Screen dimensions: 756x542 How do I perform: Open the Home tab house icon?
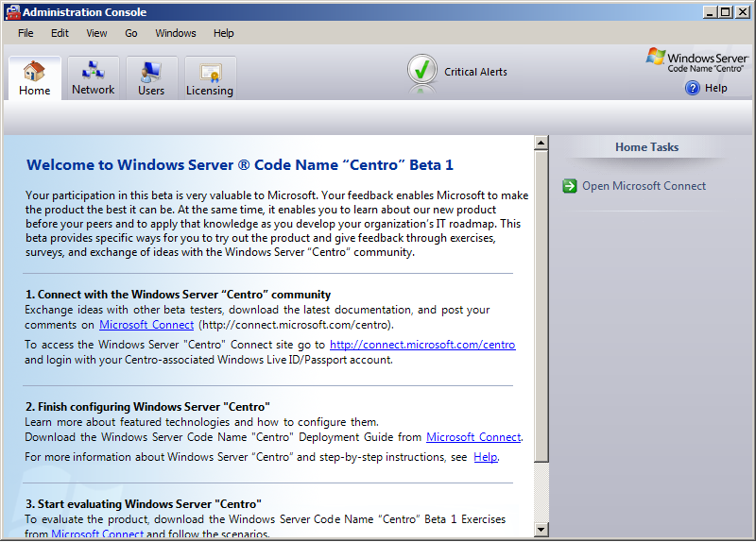pyautogui.click(x=34, y=72)
